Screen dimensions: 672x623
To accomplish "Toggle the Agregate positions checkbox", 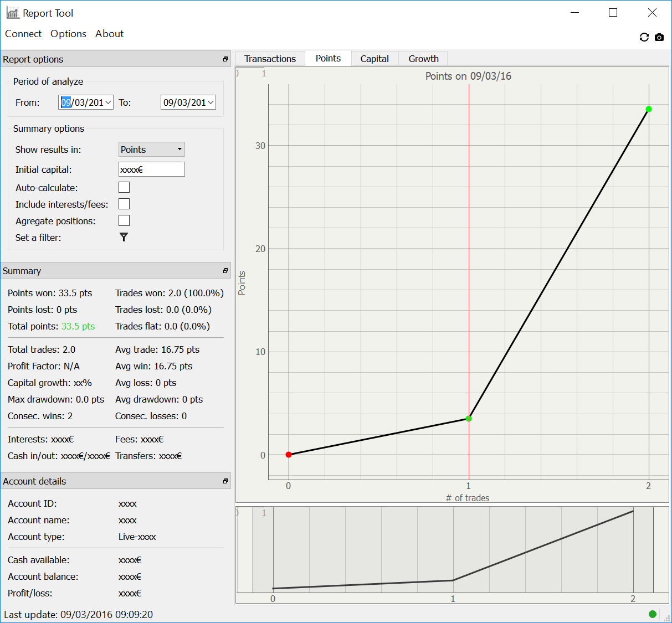I will click(x=124, y=221).
